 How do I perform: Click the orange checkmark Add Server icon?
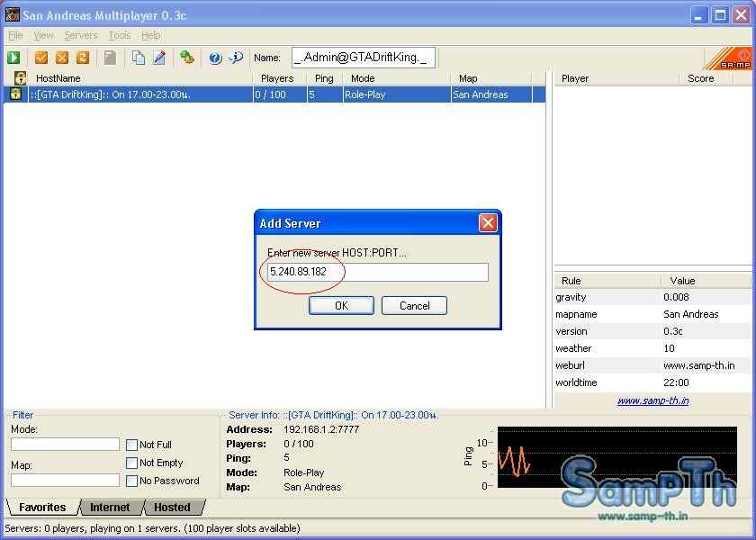[x=41, y=58]
